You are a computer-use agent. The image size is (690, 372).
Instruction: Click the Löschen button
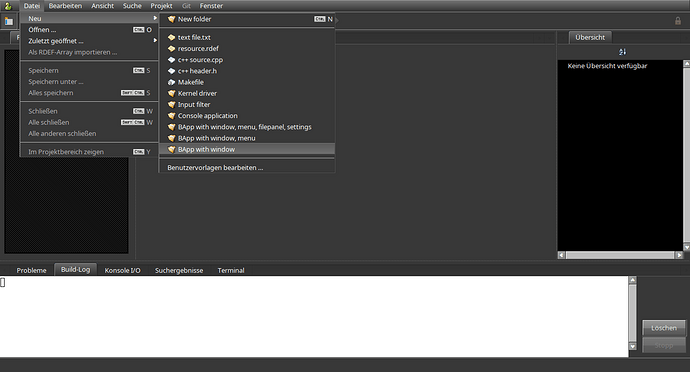point(664,328)
